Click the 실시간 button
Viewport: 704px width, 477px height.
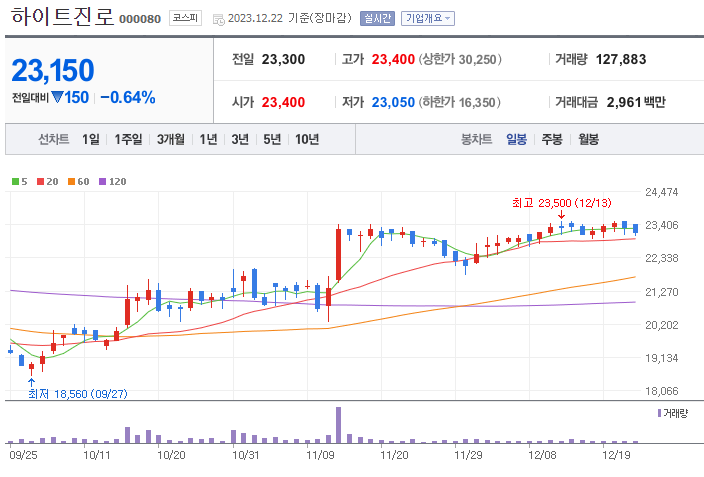[377, 18]
